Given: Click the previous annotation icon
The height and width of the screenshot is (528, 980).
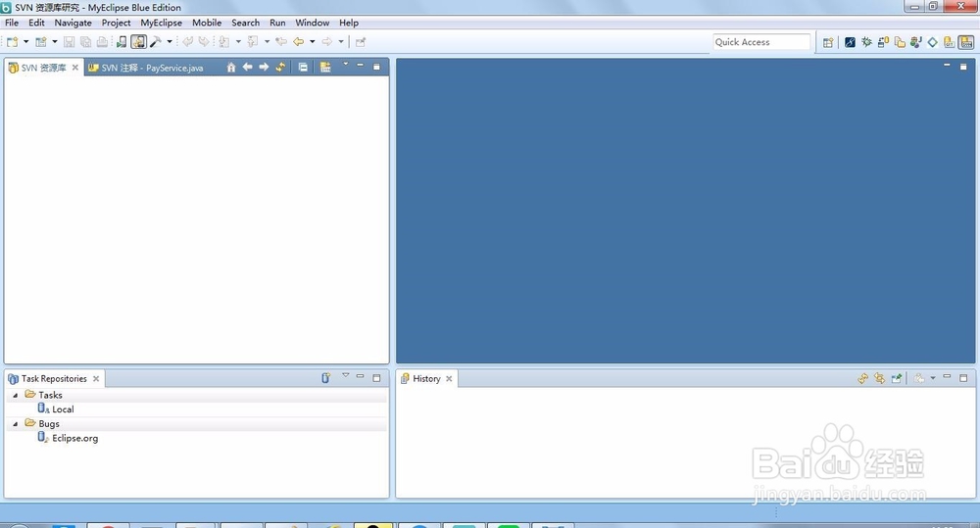Looking at the screenshot, I should pyautogui.click(x=253, y=42).
